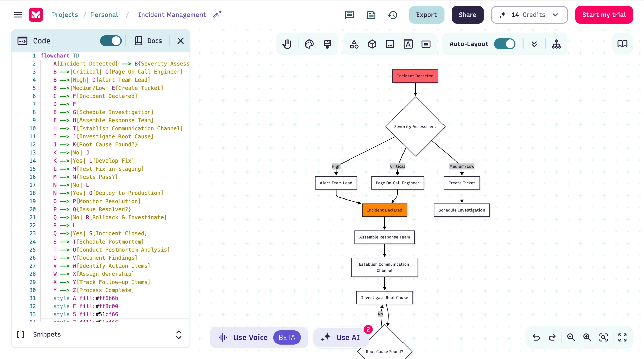Add a text element with the text tool
The height and width of the screenshot is (359, 644).
coord(408,44)
